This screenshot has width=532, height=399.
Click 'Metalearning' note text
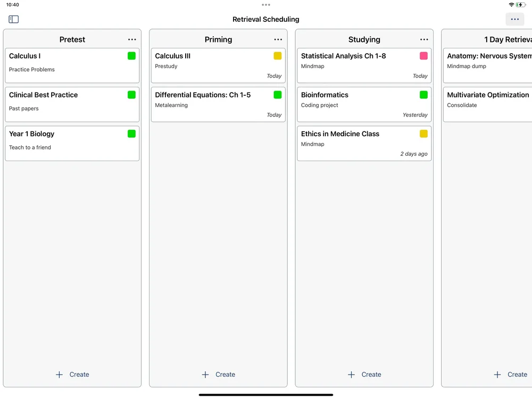pos(171,105)
